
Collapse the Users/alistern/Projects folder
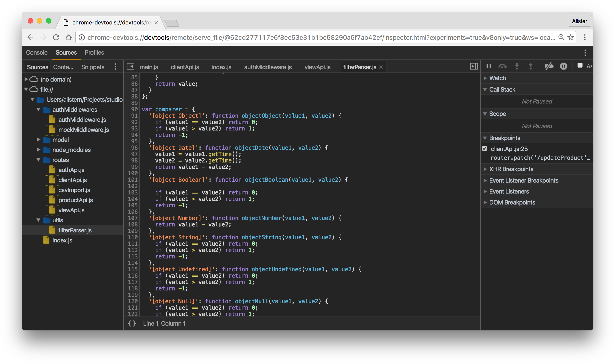(32, 99)
